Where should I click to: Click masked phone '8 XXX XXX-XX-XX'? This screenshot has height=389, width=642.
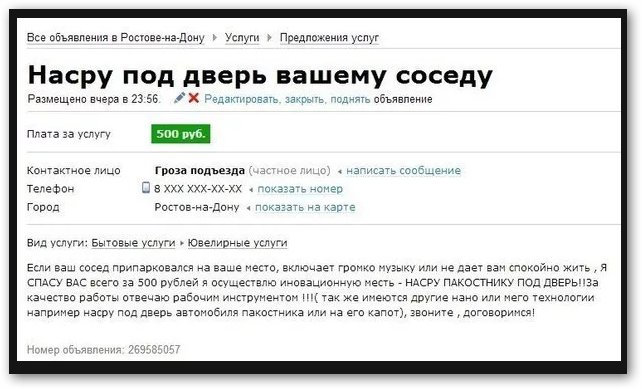[x=198, y=189]
